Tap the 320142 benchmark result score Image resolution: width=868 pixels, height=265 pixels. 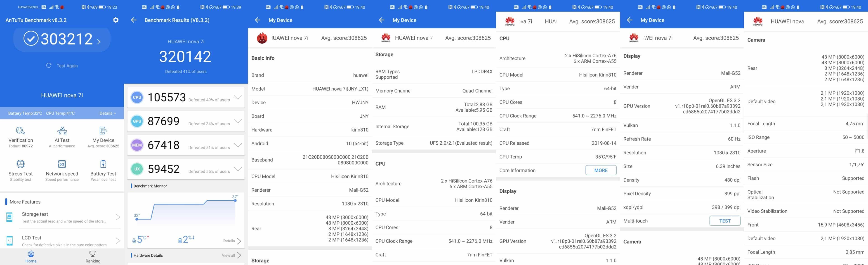click(x=185, y=56)
